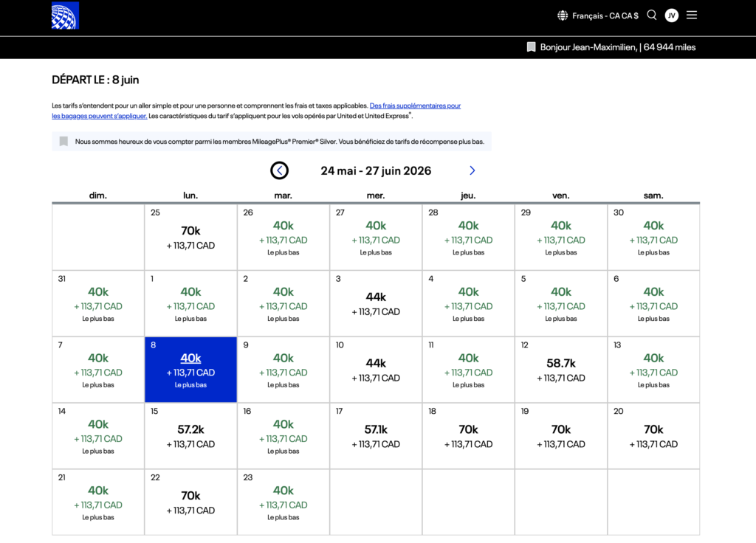Image resolution: width=756 pixels, height=543 pixels.
Task: Click Bonjour Jean-Maximilien 64 944 miles text
Action: point(618,47)
